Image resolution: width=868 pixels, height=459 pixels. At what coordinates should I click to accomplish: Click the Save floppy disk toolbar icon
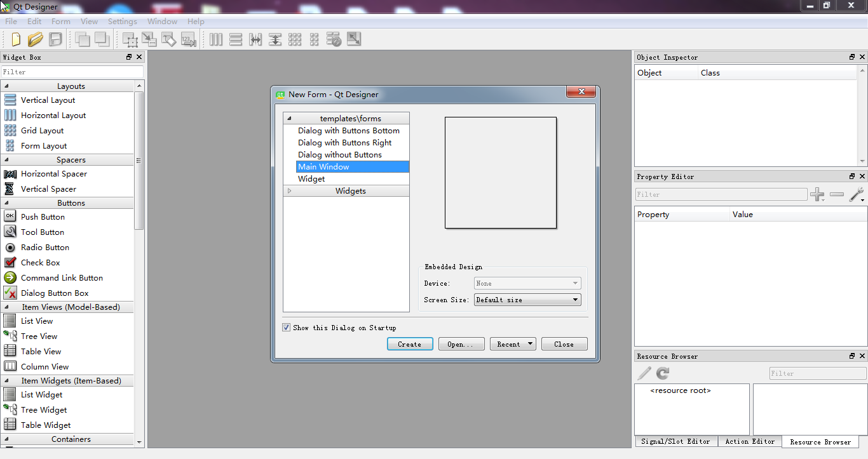click(55, 39)
